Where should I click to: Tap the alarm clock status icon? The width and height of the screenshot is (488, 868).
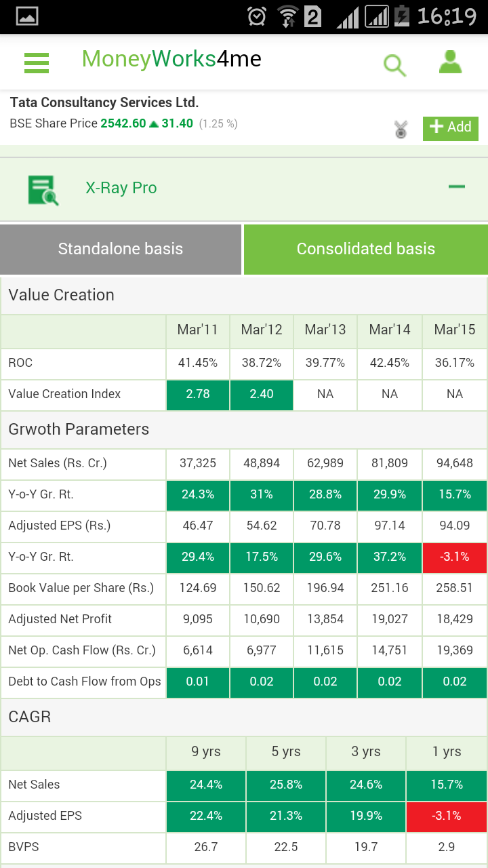[x=257, y=16]
